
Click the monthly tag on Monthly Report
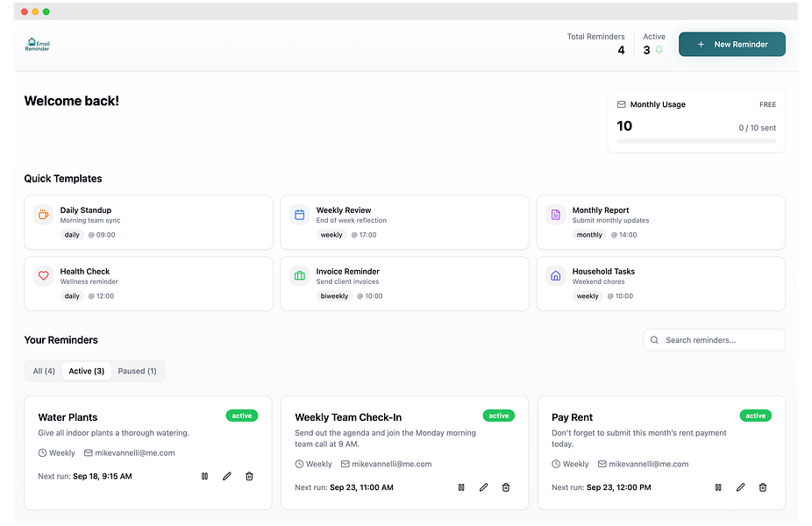point(589,235)
